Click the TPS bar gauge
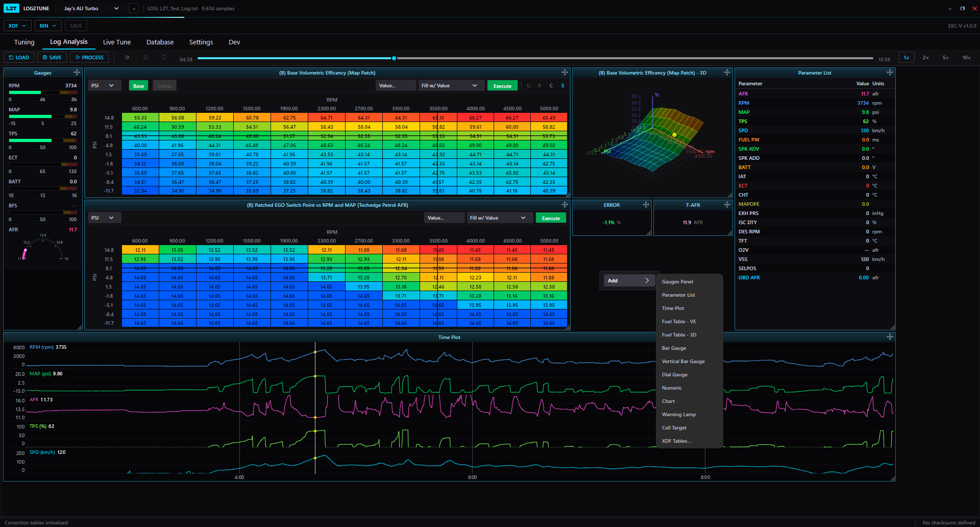980x527 pixels. pos(43,140)
